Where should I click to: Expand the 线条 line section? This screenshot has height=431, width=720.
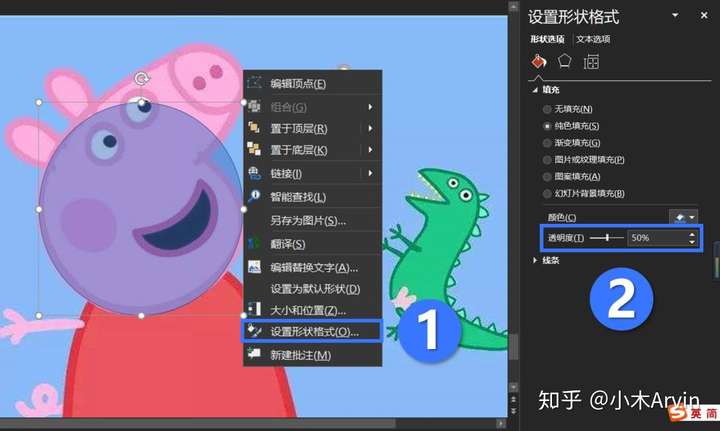point(535,260)
